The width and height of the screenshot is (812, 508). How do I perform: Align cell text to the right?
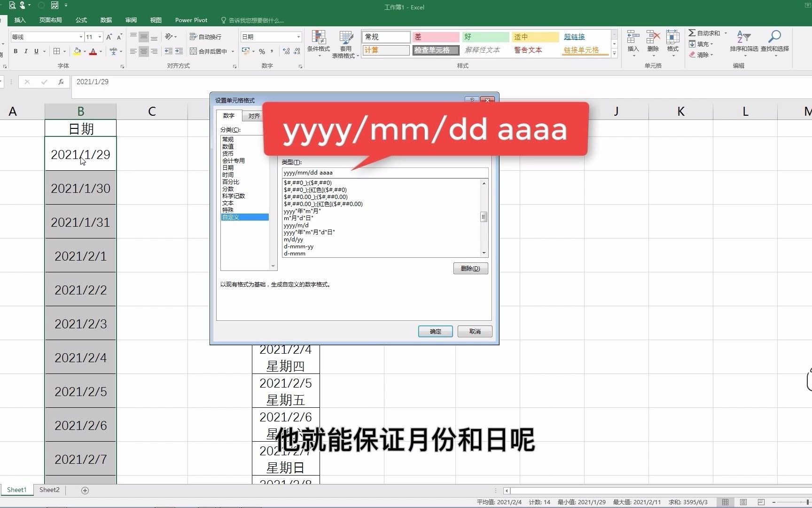coord(154,51)
